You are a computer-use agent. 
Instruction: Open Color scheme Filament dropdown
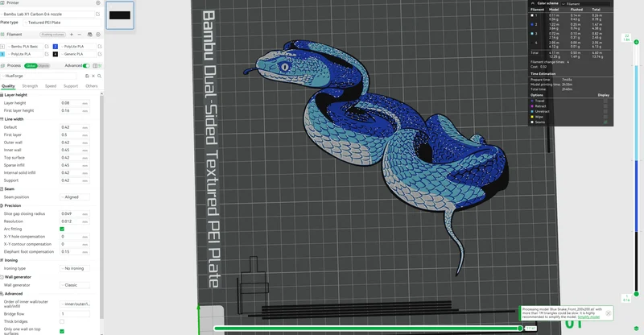pos(586,4)
